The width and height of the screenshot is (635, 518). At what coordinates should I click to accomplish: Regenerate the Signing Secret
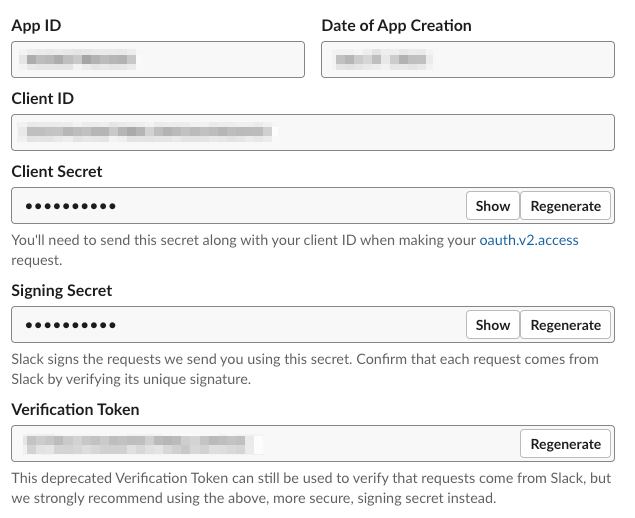[566, 325]
